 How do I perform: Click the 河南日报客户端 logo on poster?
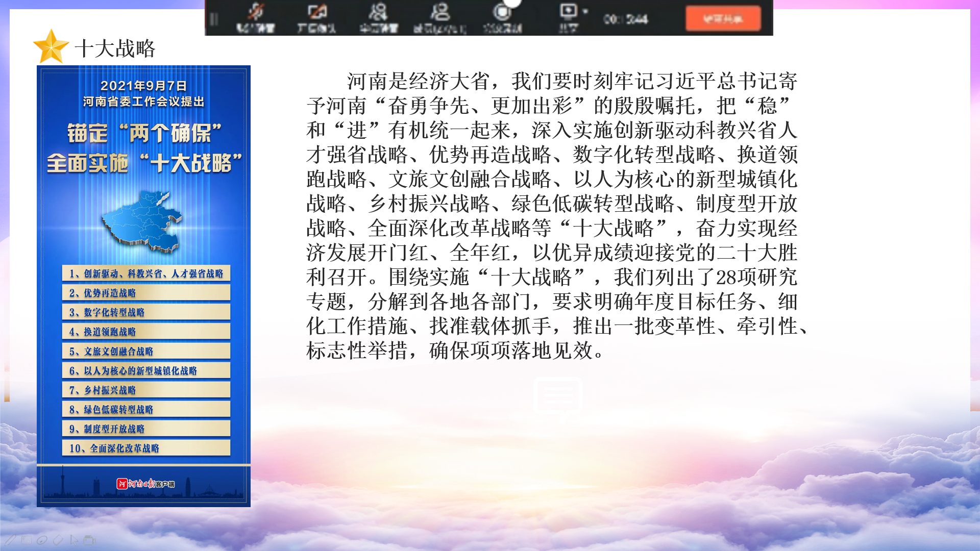[146, 484]
